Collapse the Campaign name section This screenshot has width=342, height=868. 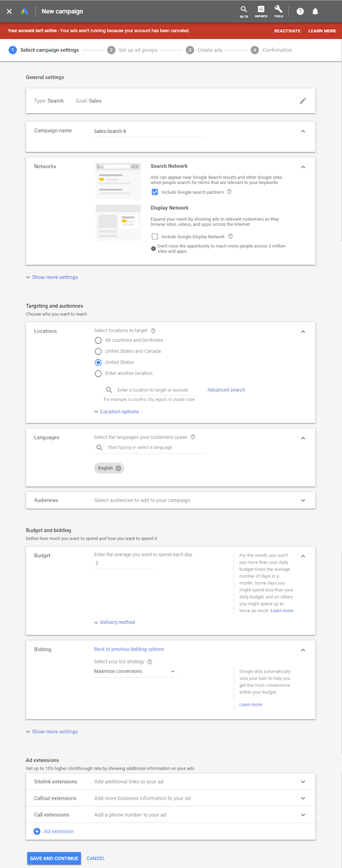pos(303,131)
